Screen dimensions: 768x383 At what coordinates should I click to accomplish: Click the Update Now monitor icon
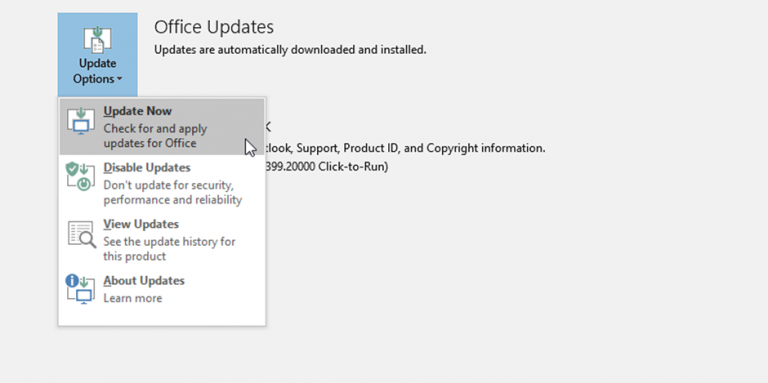(81, 121)
